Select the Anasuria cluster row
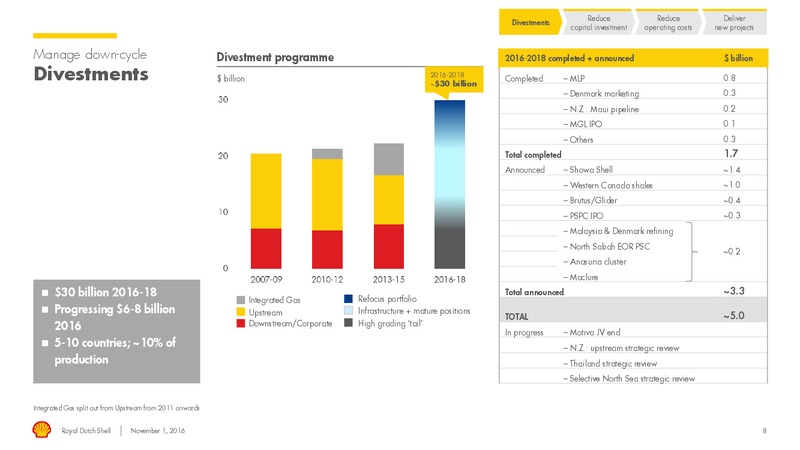The image size is (800, 450). coord(597,262)
